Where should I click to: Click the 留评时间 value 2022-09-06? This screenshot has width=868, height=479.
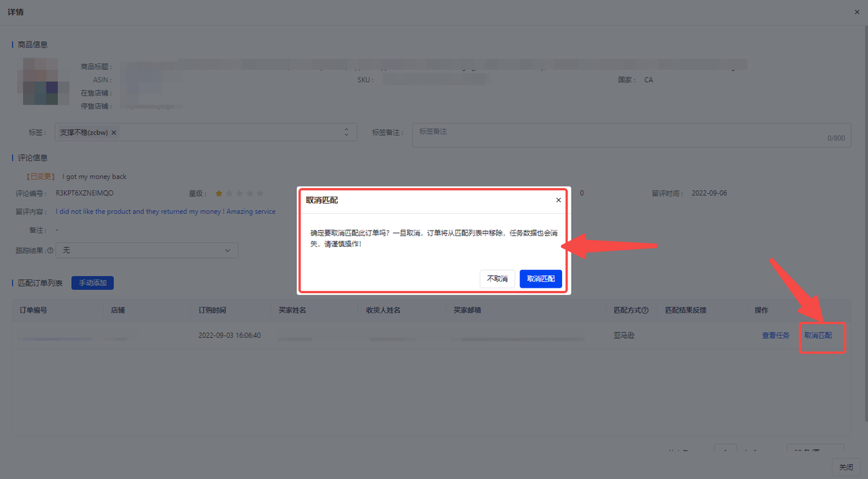[x=709, y=193]
